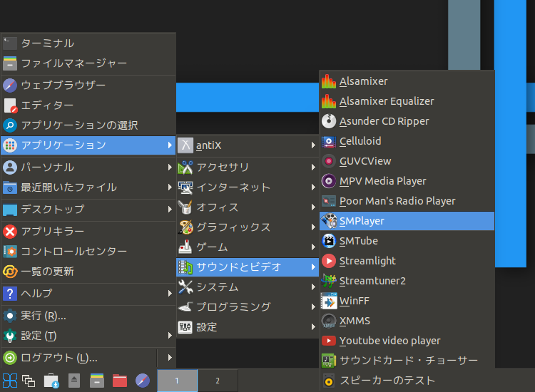Viewport: 535px width, 392px height.
Task: Click the Streamtuner2 icon
Action: click(329, 281)
